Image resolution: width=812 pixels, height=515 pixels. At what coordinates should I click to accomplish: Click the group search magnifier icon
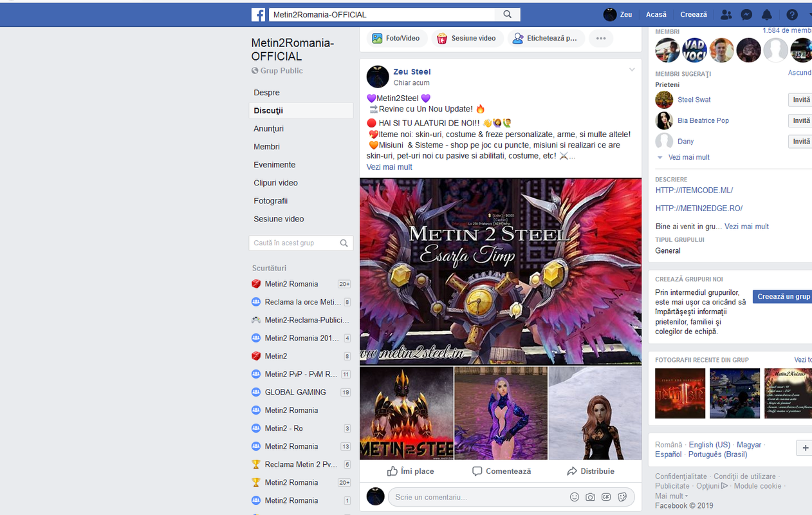point(344,243)
